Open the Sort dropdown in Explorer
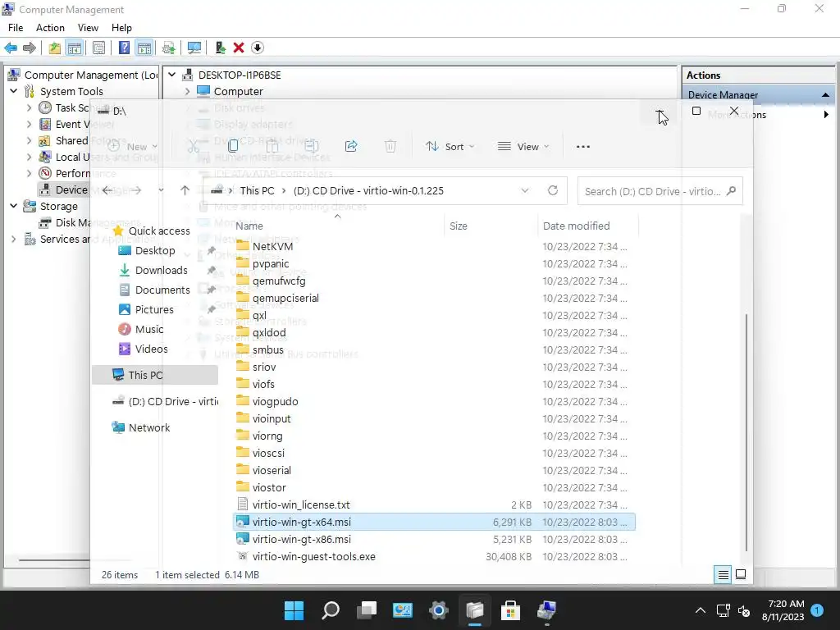Screen dimensions: 840x630 pos(450,146)
